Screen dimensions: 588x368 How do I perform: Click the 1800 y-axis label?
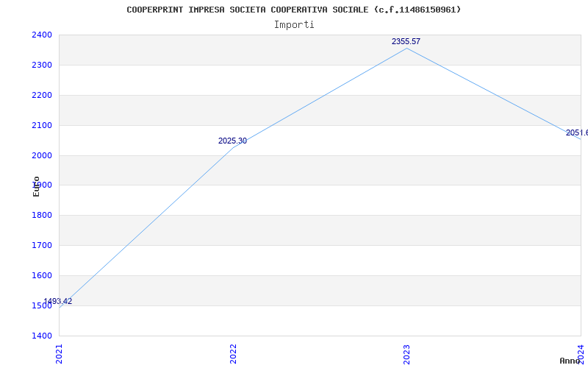42,215
